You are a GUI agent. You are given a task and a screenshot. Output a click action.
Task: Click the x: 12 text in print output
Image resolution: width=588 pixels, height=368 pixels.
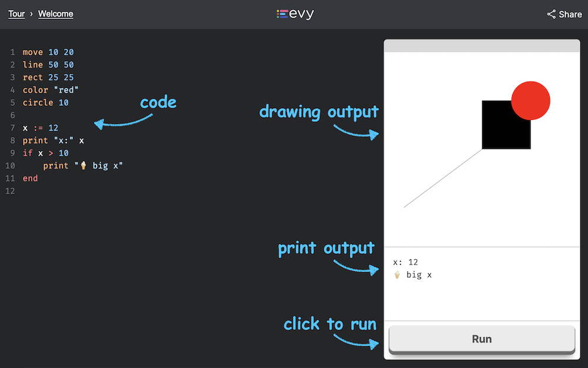[406, 262]
